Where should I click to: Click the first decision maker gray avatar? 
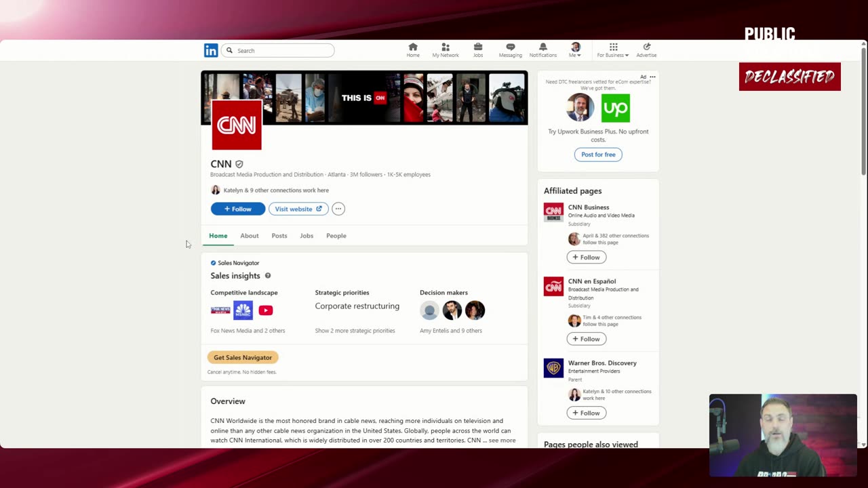pos(429,310)
